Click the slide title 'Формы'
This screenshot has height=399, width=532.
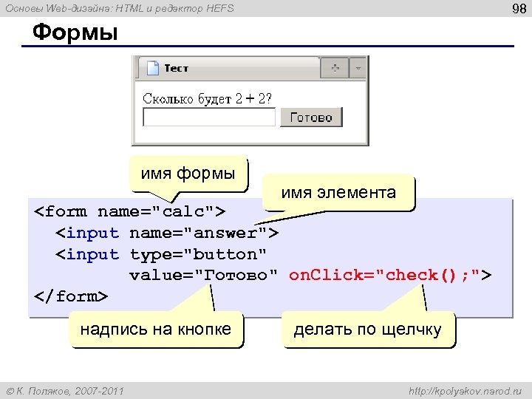75,33
